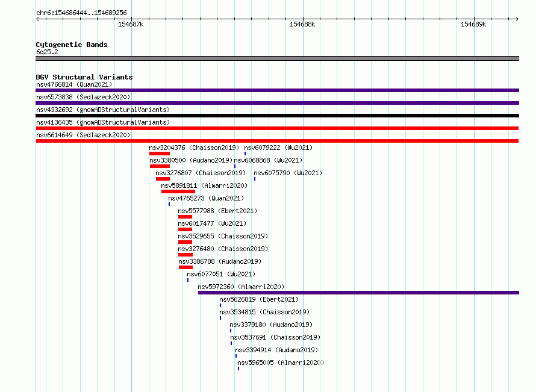Screen dimensions: 536x392
Task: Click the 154688k ruler tick label
Action: click(x=302, y=24)
